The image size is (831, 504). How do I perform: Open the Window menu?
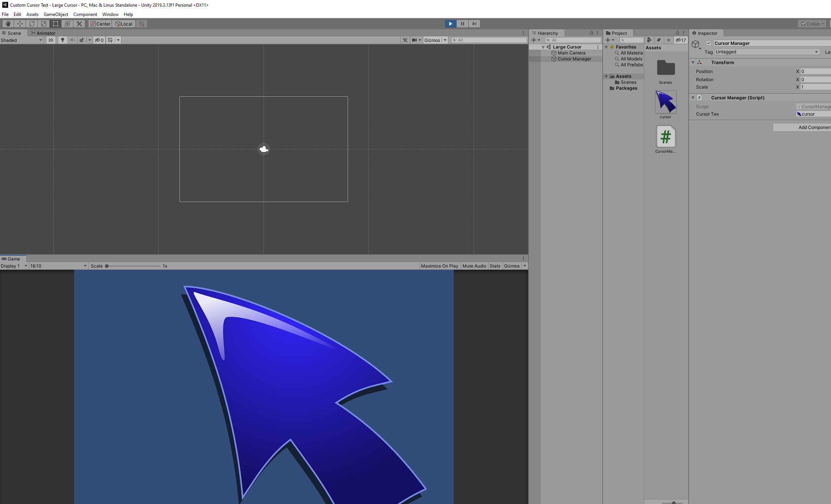[x=110, y=14]
